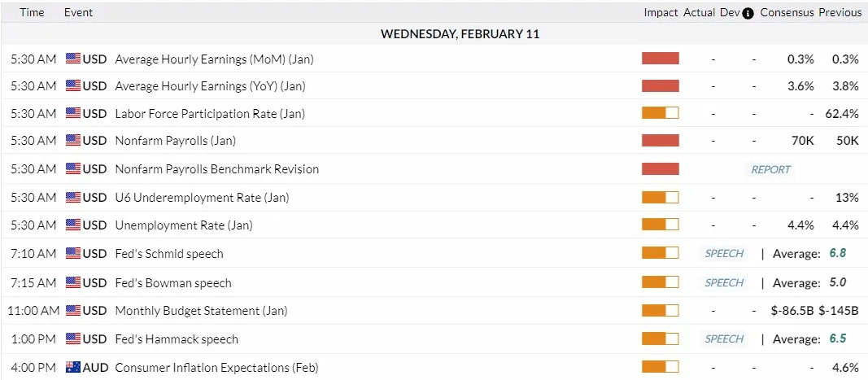Click the US flag beside Fed's Bowman speech
868x380 pixels.
[x=73, y=282]
